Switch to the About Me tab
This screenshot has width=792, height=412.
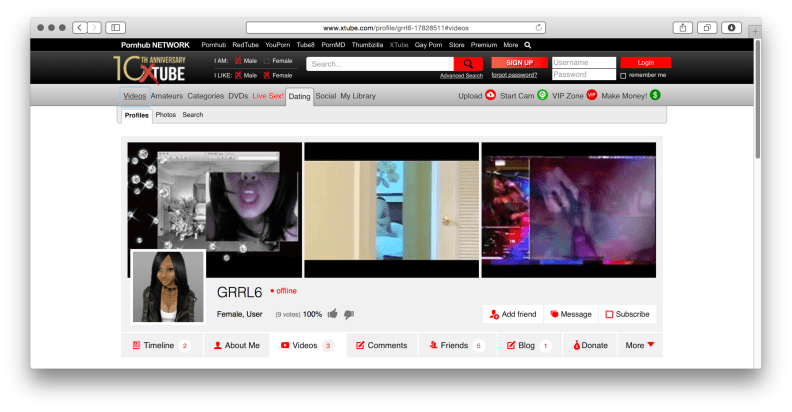[x=236, y=345]
